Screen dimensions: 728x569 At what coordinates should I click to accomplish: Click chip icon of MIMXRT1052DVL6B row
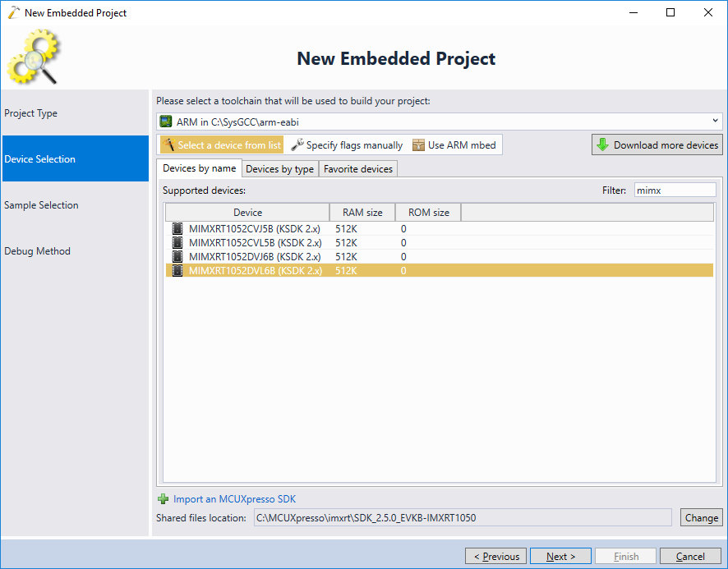[177, 271]
